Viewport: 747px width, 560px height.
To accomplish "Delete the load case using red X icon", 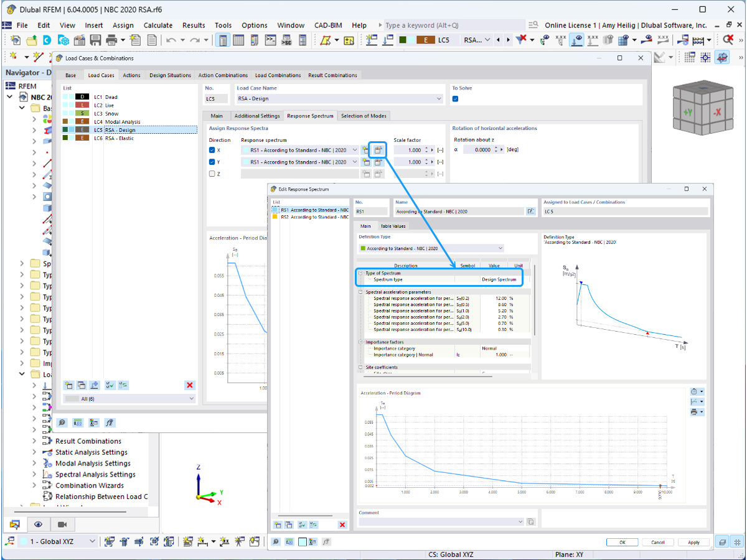I will 189,385.
